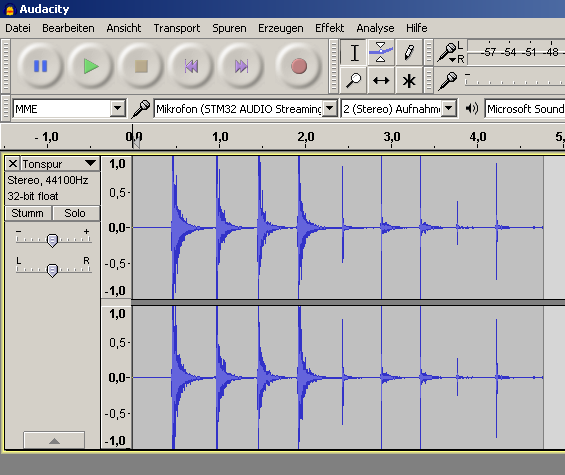Click the '32-bit float' track format text
The image size is (565, 475).
[33, 196]
